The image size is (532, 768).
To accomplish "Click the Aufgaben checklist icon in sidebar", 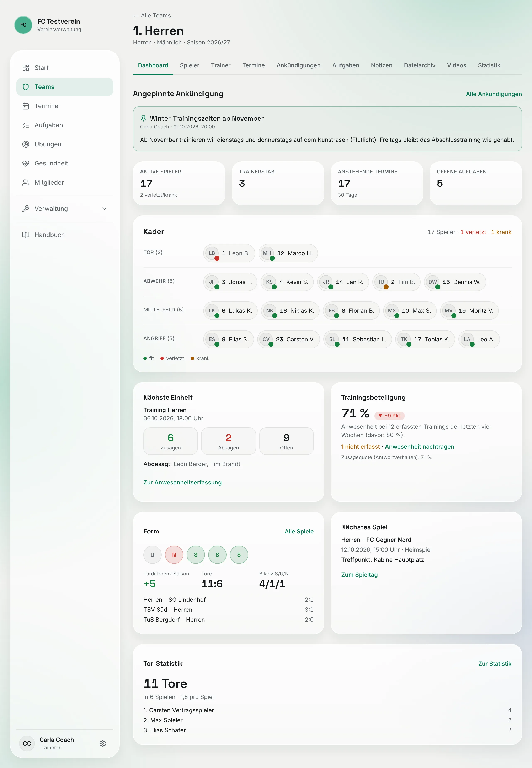I will tap(26, 125).
